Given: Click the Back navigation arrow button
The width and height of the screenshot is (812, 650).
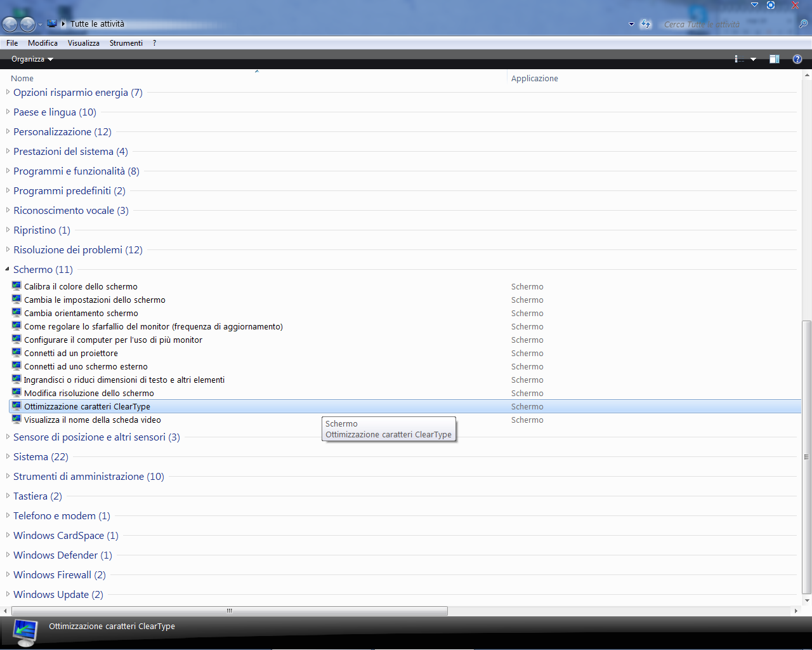Looking at the screenshot, I should click(x=10, y=24).
